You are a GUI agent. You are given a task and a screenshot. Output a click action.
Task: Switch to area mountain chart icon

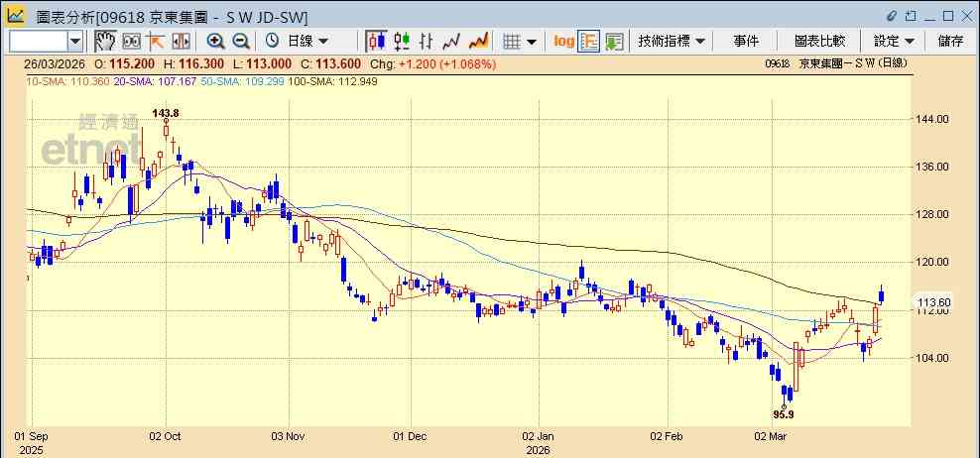coord(478,42)
